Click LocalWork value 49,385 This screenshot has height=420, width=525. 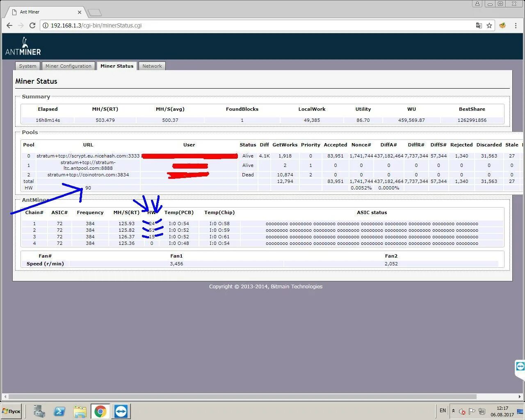[312, 120]
